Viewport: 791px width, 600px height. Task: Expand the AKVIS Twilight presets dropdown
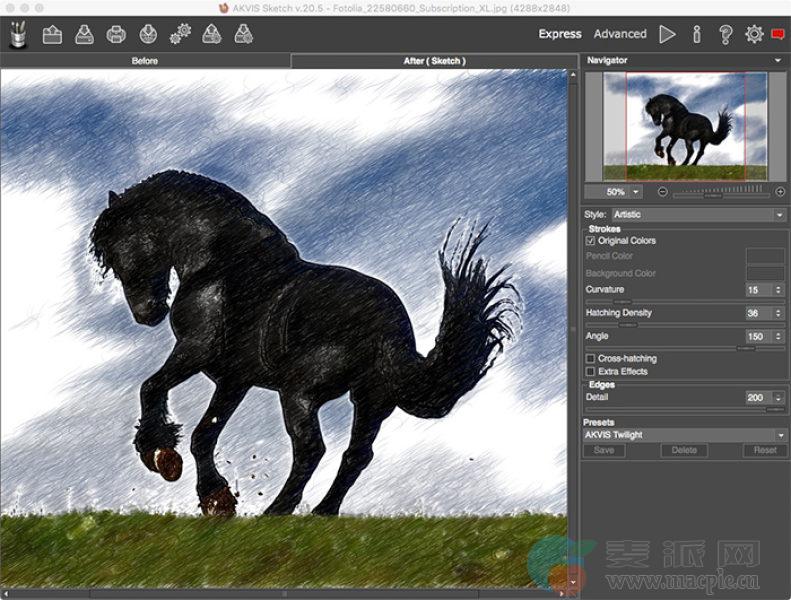point(685,435)
